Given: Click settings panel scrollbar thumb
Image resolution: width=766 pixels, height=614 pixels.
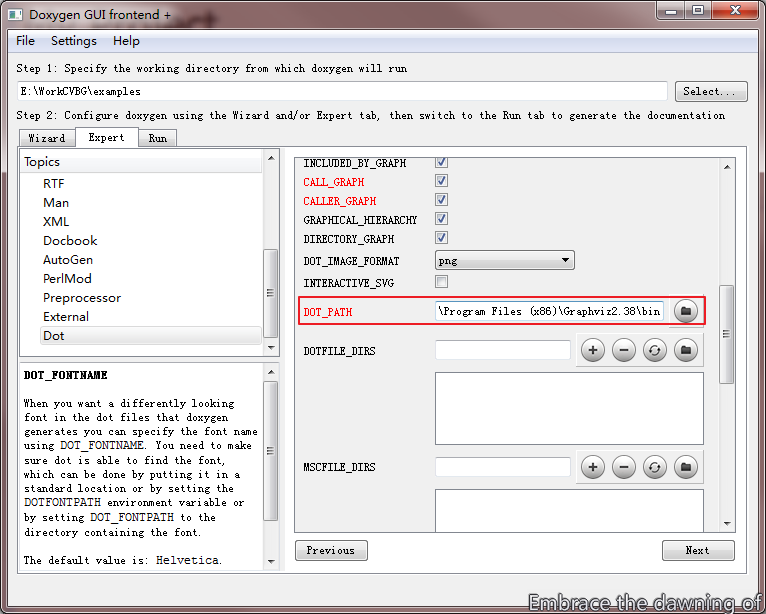Looking at the screenshot, I should (x=726, y=335).
